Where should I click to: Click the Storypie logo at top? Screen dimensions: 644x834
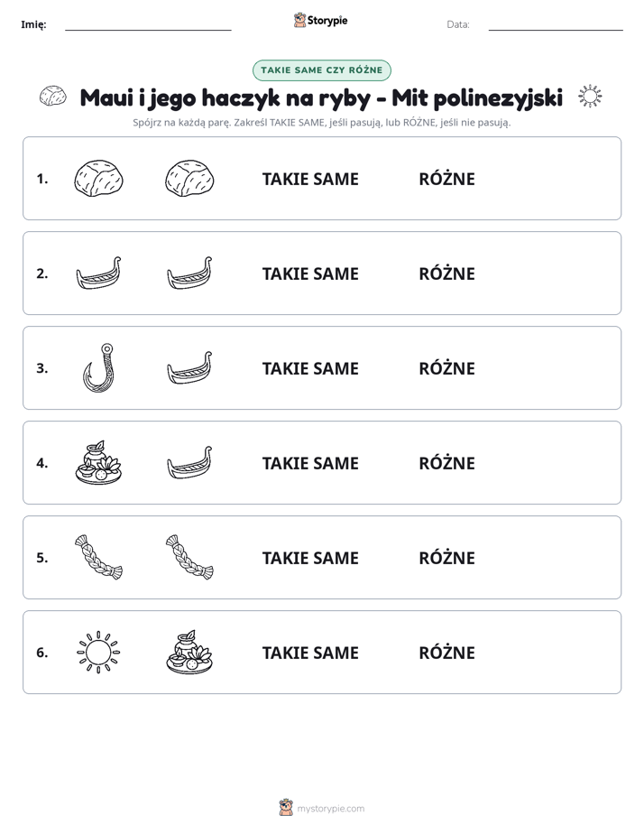point(320,20)
